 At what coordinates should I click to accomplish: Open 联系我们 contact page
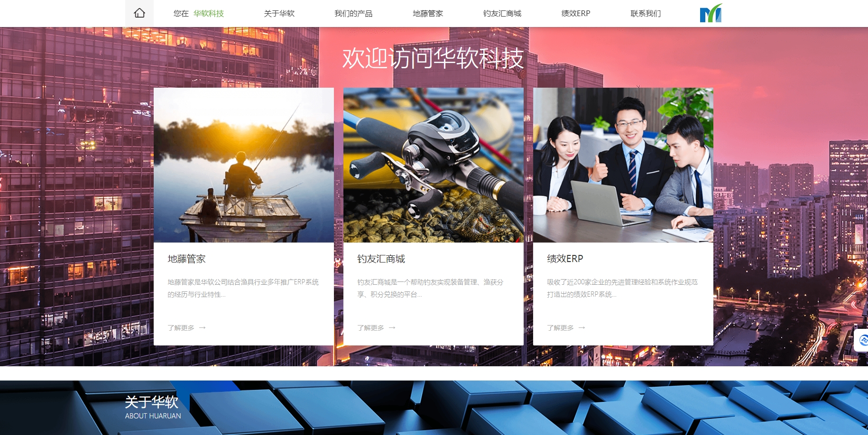(646, 13)
